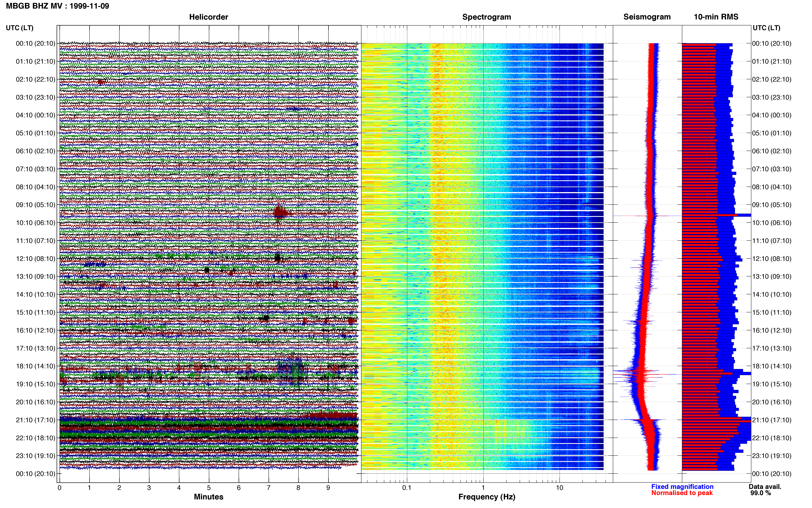This screenshot has height=508, width=812.
Task: Click "12:10 (08:10)" on the left time axis
Action: [36, 259]
